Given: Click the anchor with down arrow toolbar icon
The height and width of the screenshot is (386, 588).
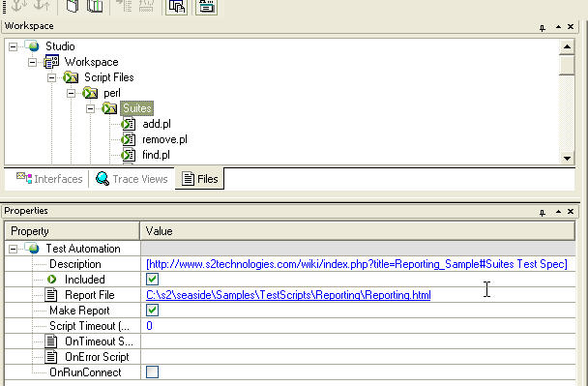Looking at the screenshot, I should pyautogui.click(x=18, y=5).
